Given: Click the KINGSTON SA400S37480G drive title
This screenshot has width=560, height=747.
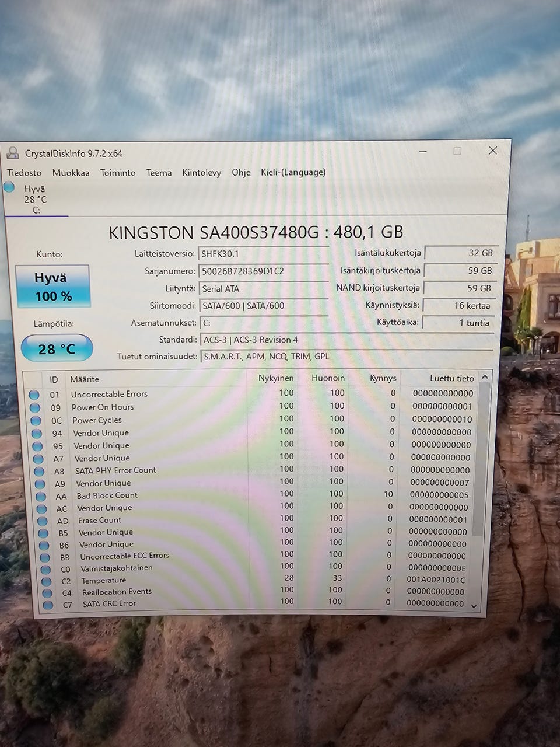Looking at the screenshot, I should [x=256, y=232].
